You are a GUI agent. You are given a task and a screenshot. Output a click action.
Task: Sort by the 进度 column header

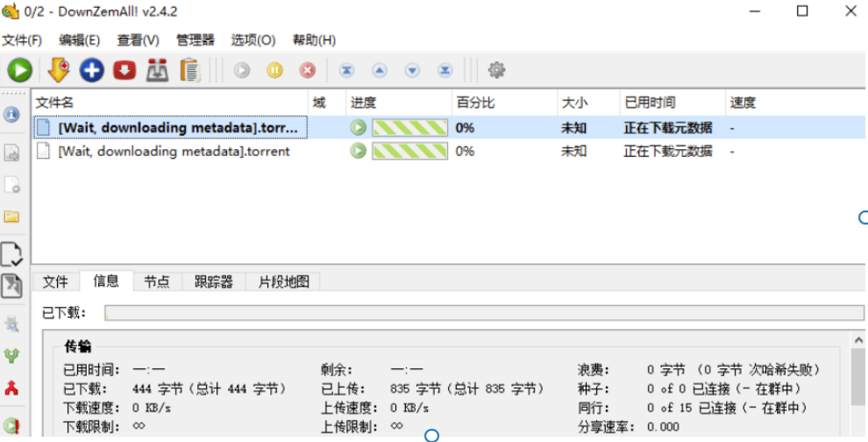[399, 103]
